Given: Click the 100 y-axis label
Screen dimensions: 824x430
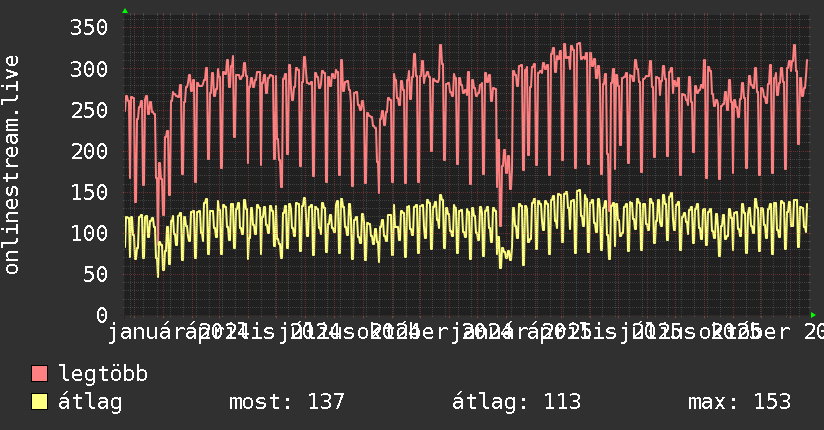Looking at the screenshot, I should click(x=89, y=233).
